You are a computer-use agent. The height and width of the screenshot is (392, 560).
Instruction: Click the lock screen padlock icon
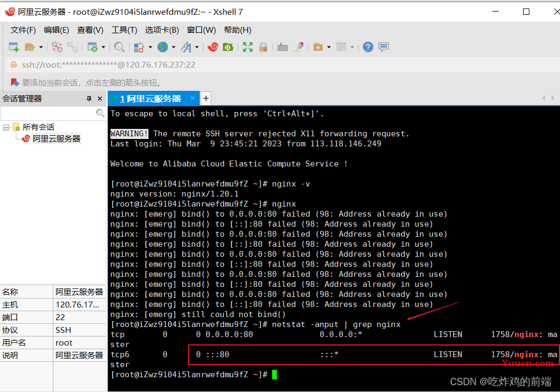[263, 47]
